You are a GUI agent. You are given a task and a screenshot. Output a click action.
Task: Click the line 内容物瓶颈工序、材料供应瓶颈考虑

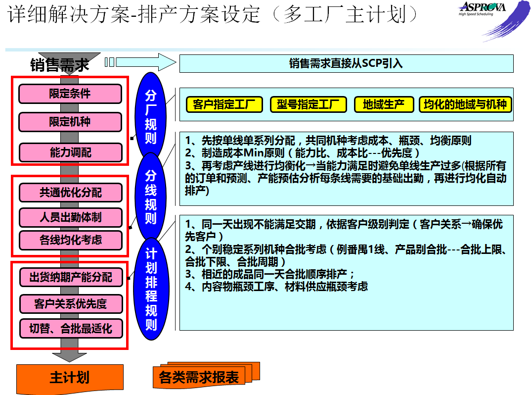[x=276, y=286]
